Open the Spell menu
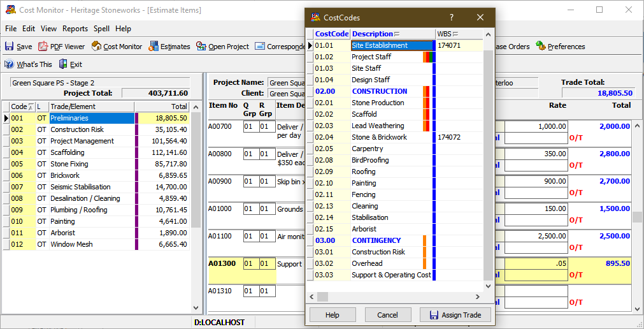 coord(101,29)
